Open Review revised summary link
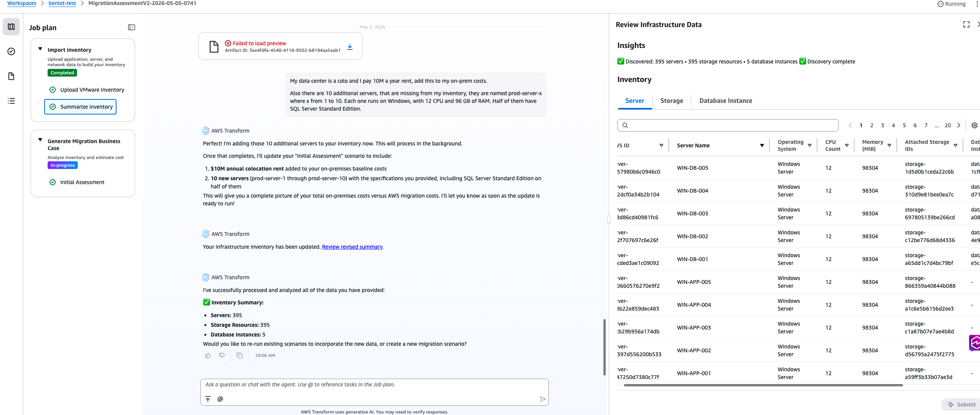Screen dimensions: 980x415 (352, 247)
